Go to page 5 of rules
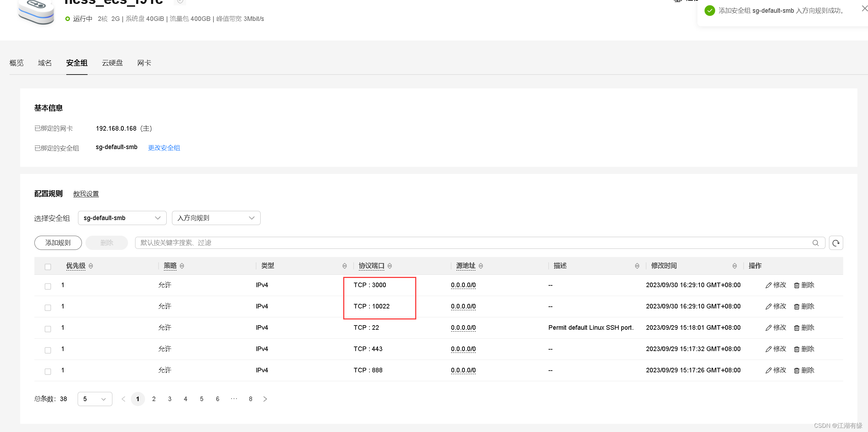Image resolution: width=868 pixels, height=432 pixels. pyautogui.click(x=202, y=399)
